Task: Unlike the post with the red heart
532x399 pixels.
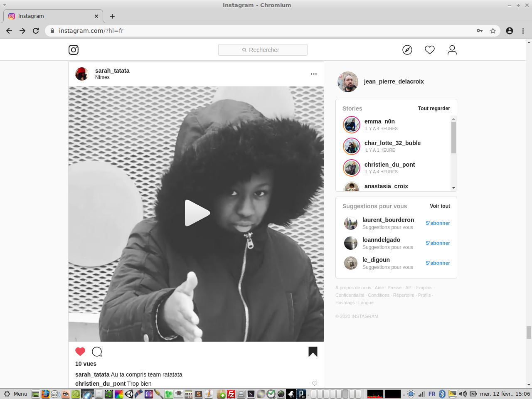Action: (x=80, y=352)
